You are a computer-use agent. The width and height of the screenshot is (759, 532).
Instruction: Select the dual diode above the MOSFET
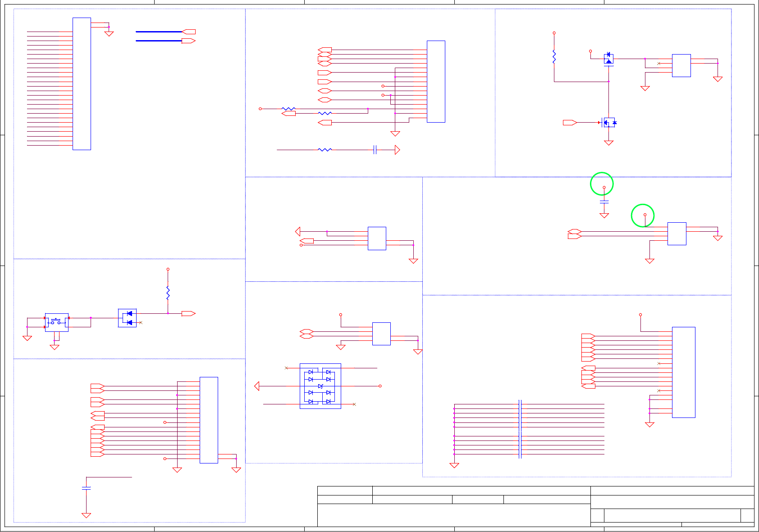pyautogui.click(x=608, y=59)
